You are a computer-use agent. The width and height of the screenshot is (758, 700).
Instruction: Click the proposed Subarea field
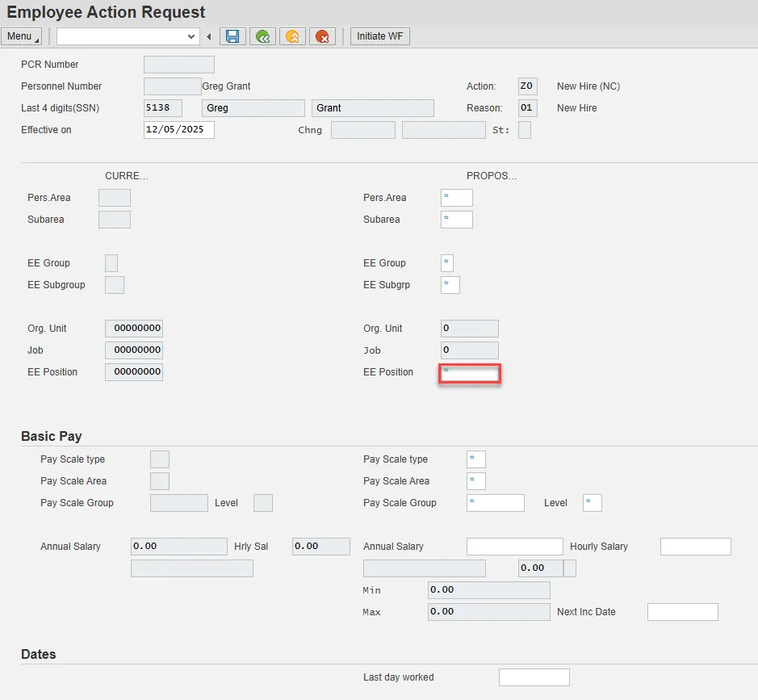point(456,220)
